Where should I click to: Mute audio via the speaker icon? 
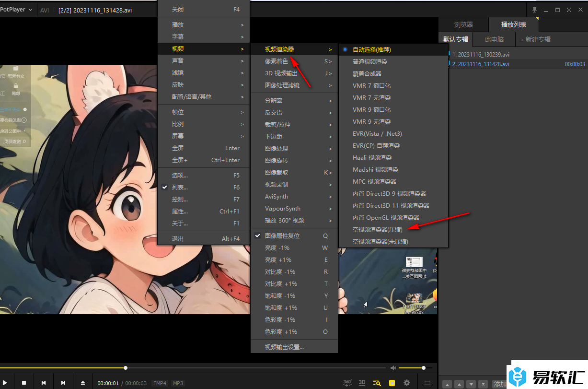tap(393, 368)
